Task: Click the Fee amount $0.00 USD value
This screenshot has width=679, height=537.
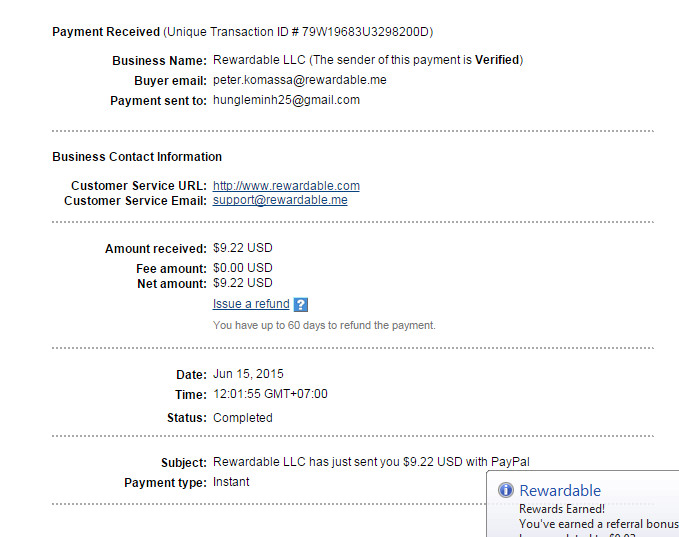Action: (x=242, y=268)
